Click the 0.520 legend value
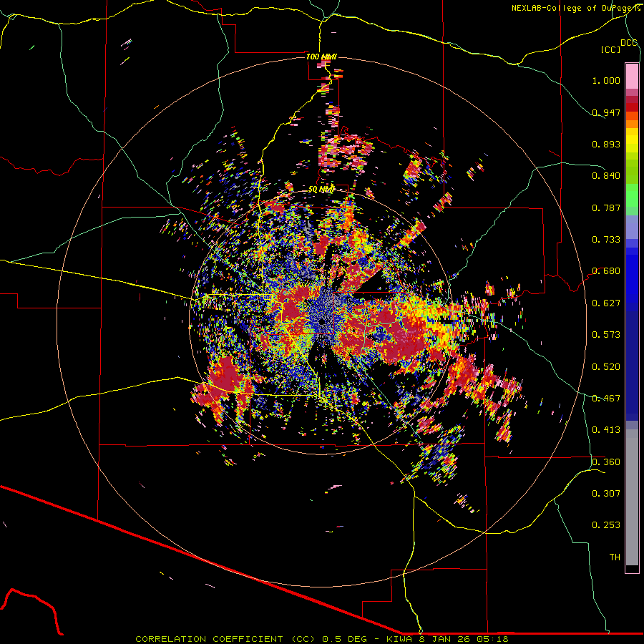 [606, 367]
